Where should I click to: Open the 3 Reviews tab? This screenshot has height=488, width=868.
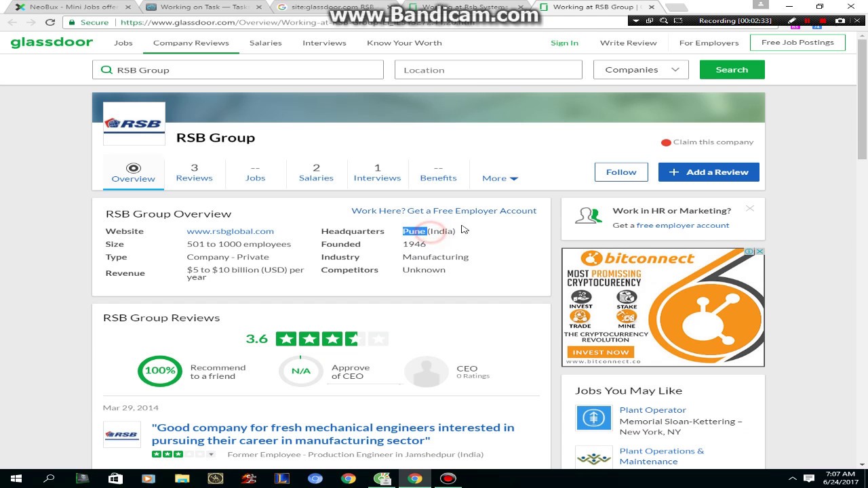[194, 173]
